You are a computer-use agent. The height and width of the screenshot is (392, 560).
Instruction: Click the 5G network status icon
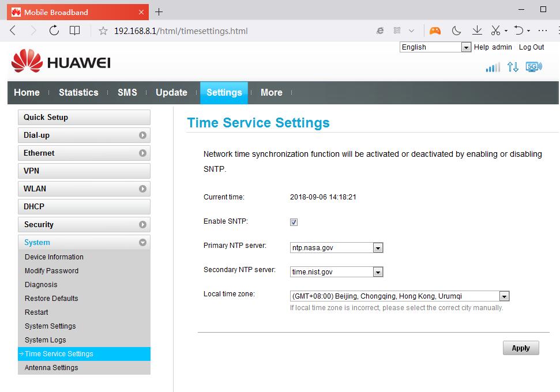tap(534, 67)
